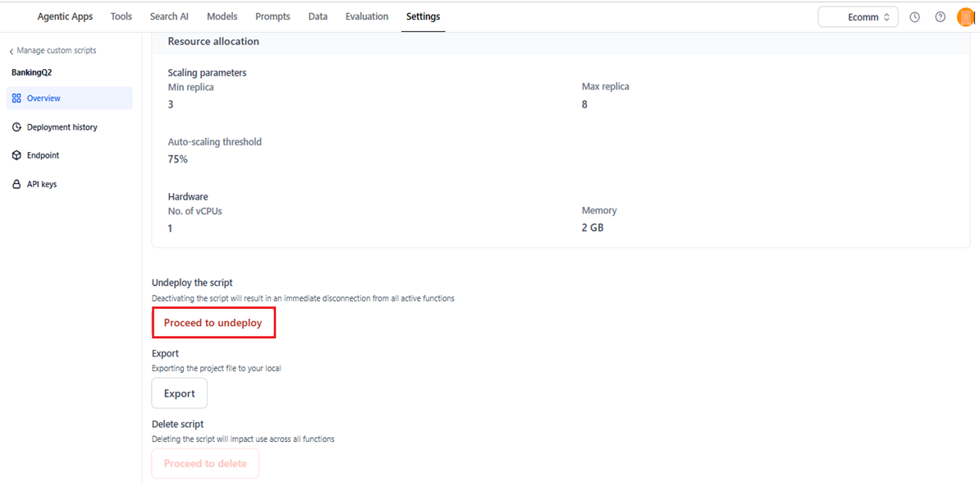Open the profile avatar menu
The height and width of the screenshot is (483, 980).
(965, 16)
